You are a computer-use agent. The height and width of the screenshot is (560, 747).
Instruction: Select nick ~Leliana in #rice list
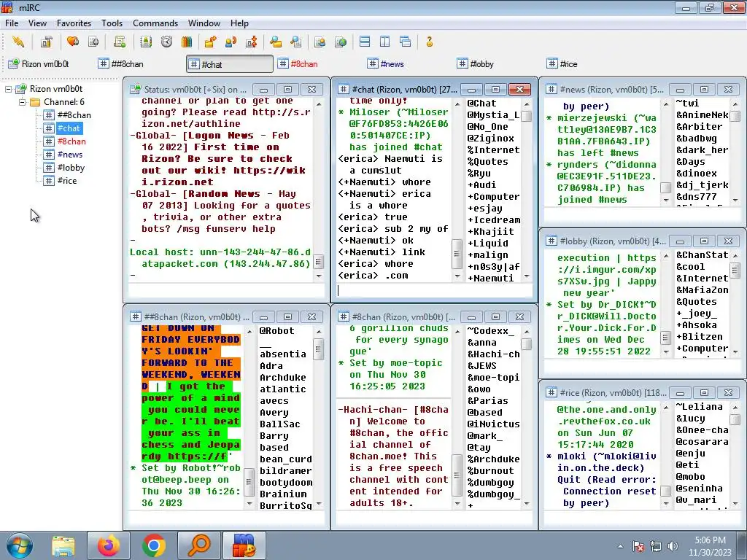coord(699,407)
